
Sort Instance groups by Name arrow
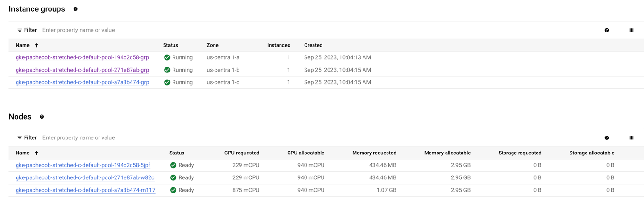[36, 45]
